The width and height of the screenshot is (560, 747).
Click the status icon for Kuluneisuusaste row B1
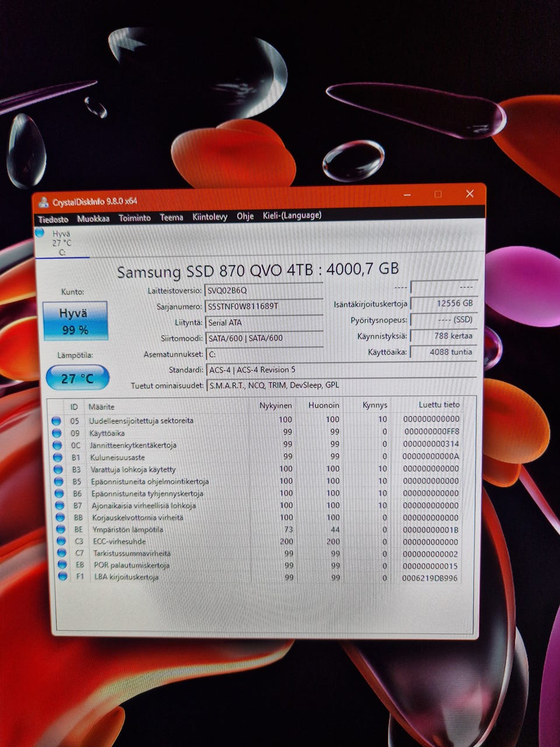point(58,458)
